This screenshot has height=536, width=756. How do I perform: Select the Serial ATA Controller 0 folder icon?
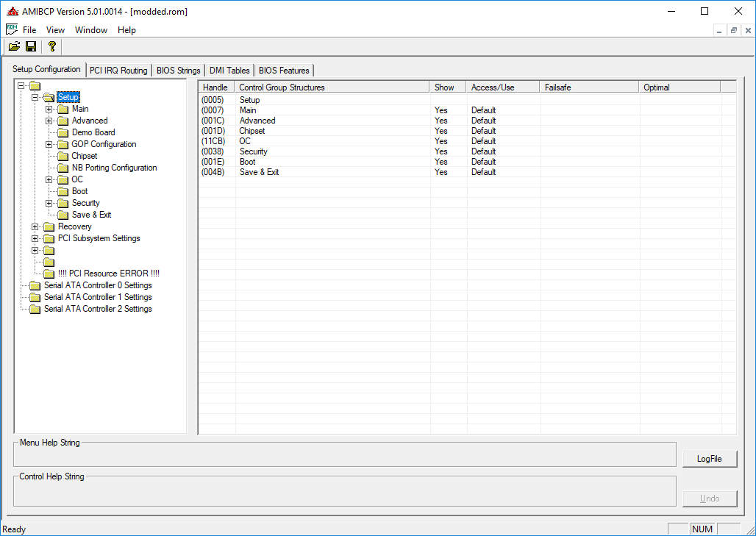pos(35,285)
